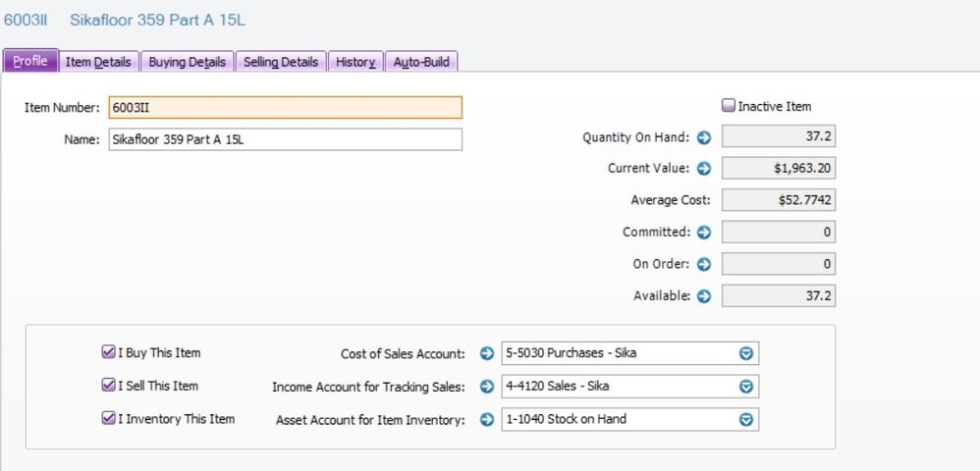The image size is (980, 471).
Task: Open the Buying Details tab
Action: click(187, 62)
